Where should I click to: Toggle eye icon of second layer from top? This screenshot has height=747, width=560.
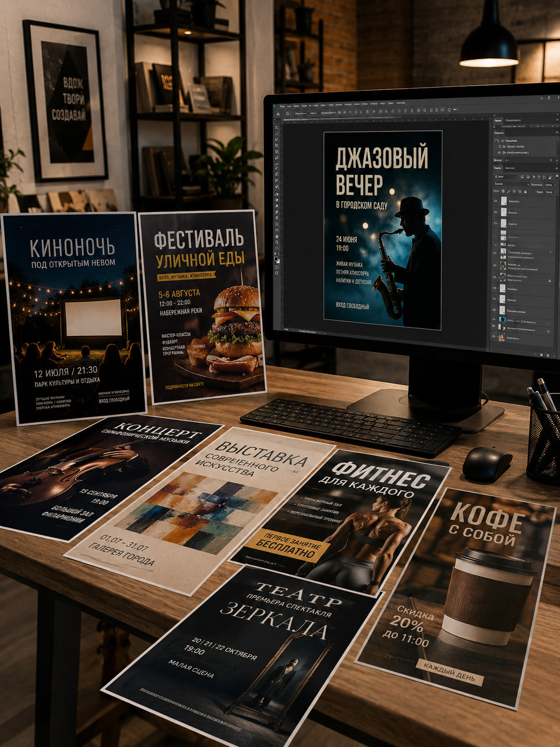[496, 212]
